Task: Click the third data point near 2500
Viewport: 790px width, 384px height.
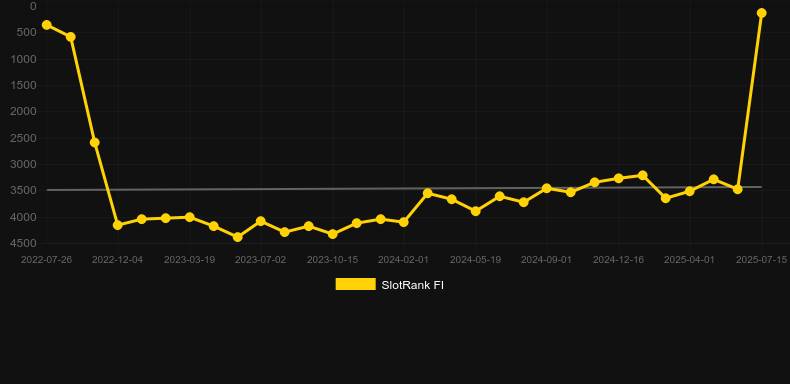Action: [94, 143]
